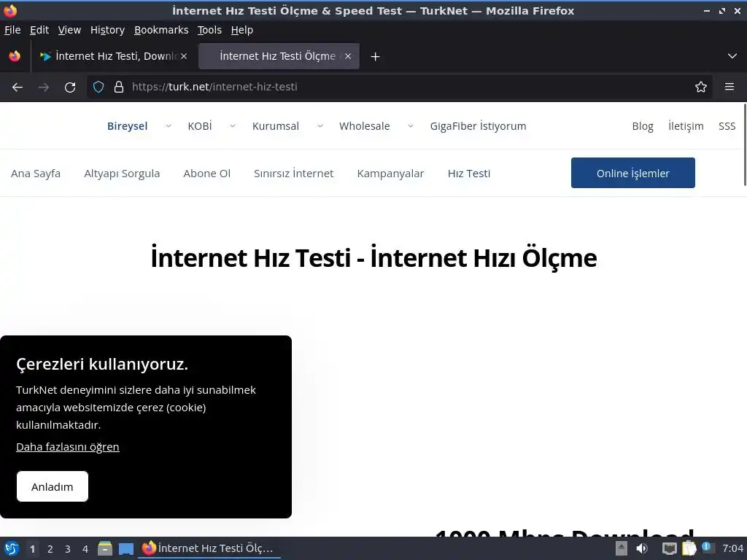Screen dimensions: 747x560
Task: Focus the Firefox taskbar window entry
Action: (209, 548)
